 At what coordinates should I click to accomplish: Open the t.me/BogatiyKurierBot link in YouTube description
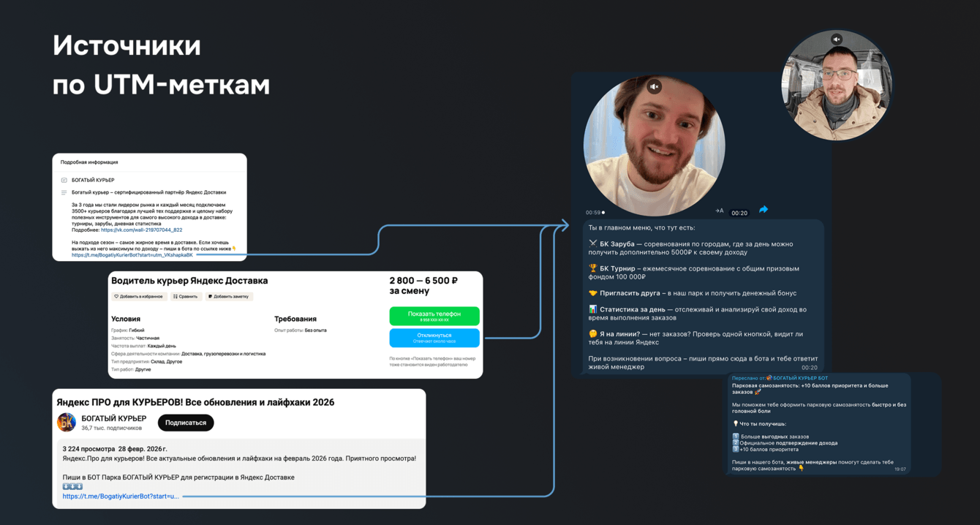[121, 496]
